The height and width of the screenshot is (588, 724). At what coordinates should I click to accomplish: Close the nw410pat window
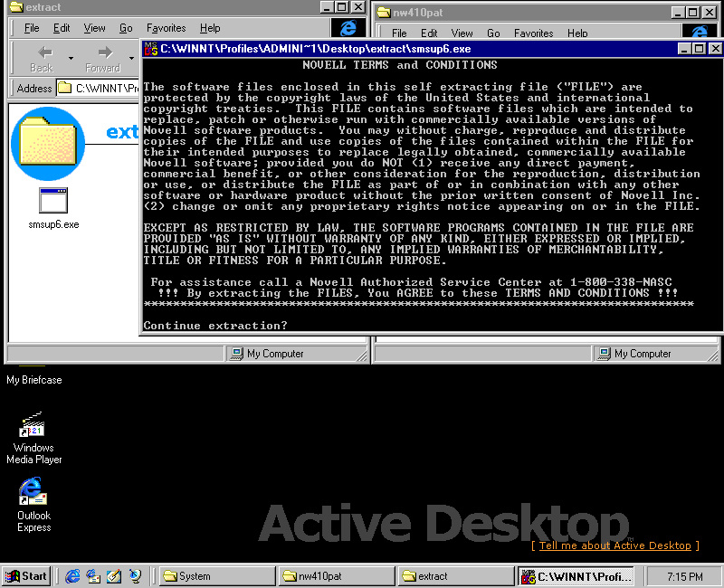[710, 13]
